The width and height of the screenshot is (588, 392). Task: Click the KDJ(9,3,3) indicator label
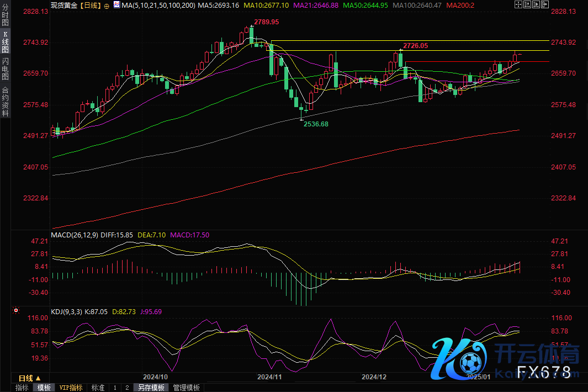coord(66,311)
